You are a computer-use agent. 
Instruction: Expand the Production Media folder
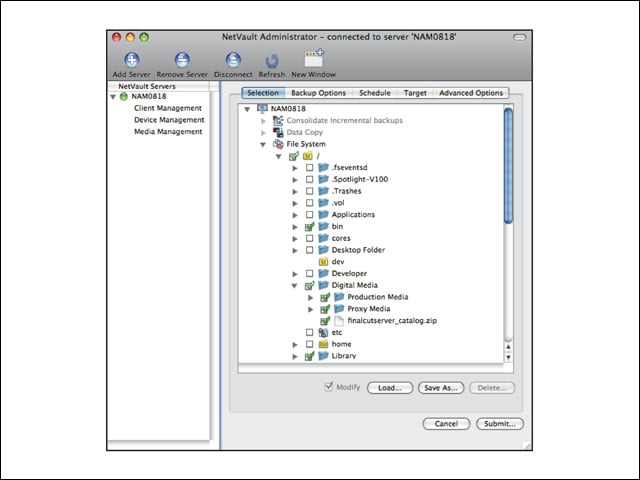tap(310, 298)
